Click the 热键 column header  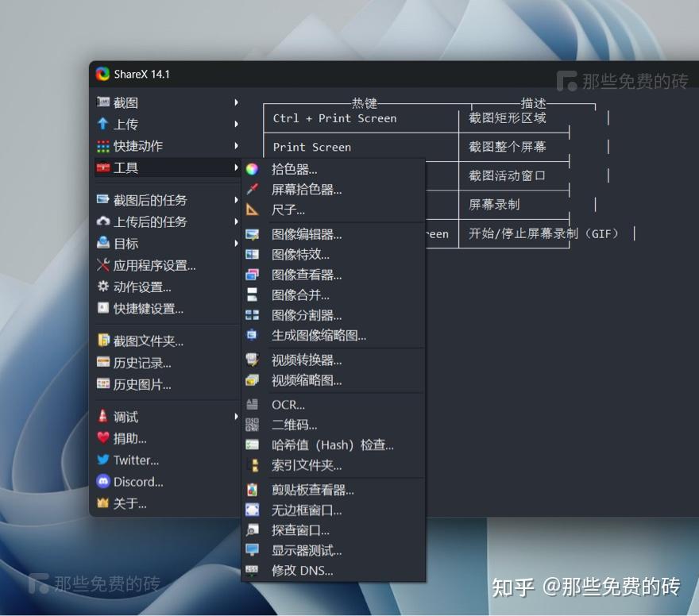[x=365, y=103]
